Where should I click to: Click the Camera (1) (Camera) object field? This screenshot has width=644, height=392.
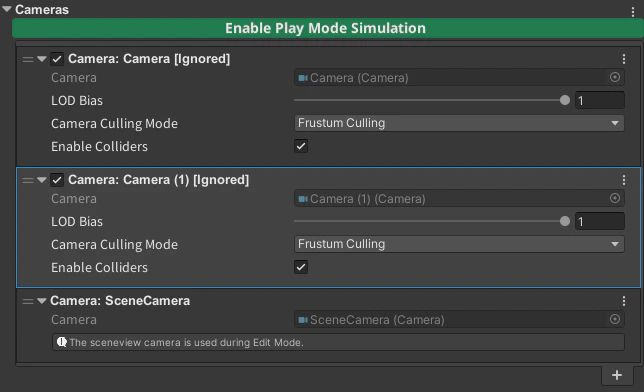pyautogui.click(x=459, y=198)
